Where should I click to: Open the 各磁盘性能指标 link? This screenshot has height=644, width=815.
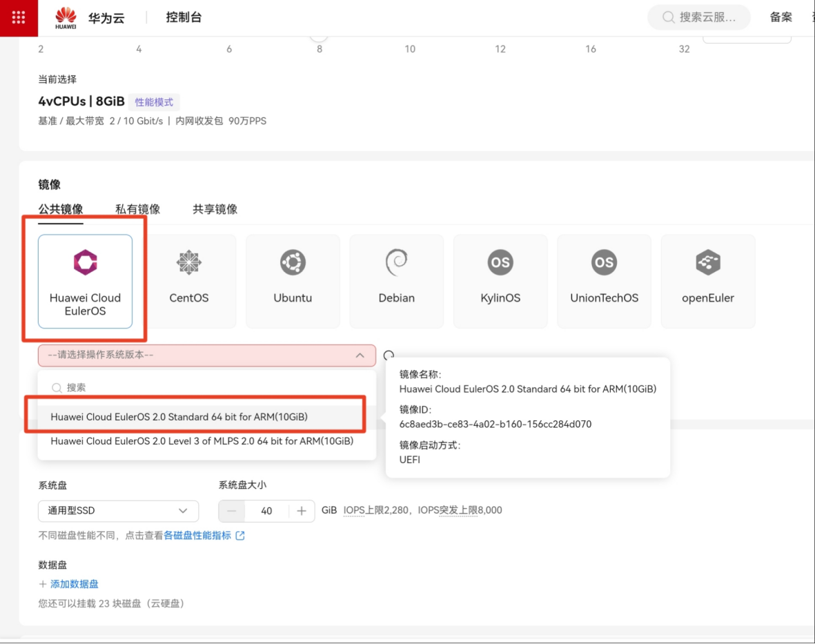coord(197,536)
